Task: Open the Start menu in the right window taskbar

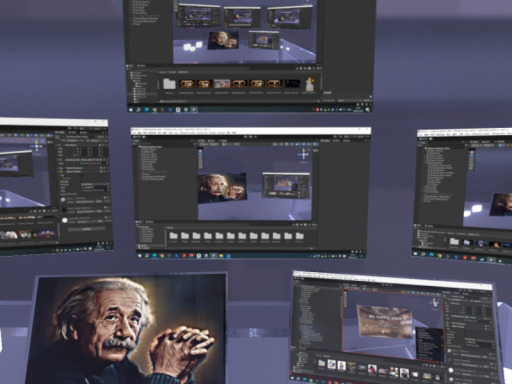Action: (x=416, y=253)
